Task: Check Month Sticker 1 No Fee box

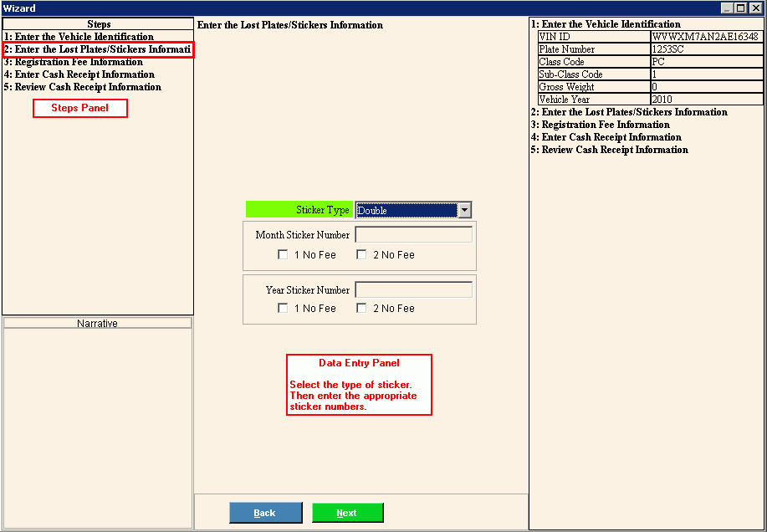Action: (284, 255)
